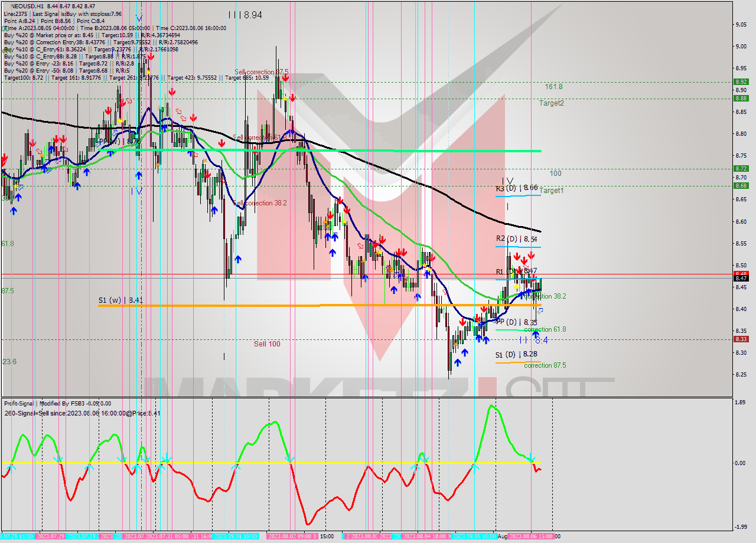This screenshot has width=756, height=543.
Task: Click the 'PP (D) | 8.35' pivot label
Action: [517, 322]
